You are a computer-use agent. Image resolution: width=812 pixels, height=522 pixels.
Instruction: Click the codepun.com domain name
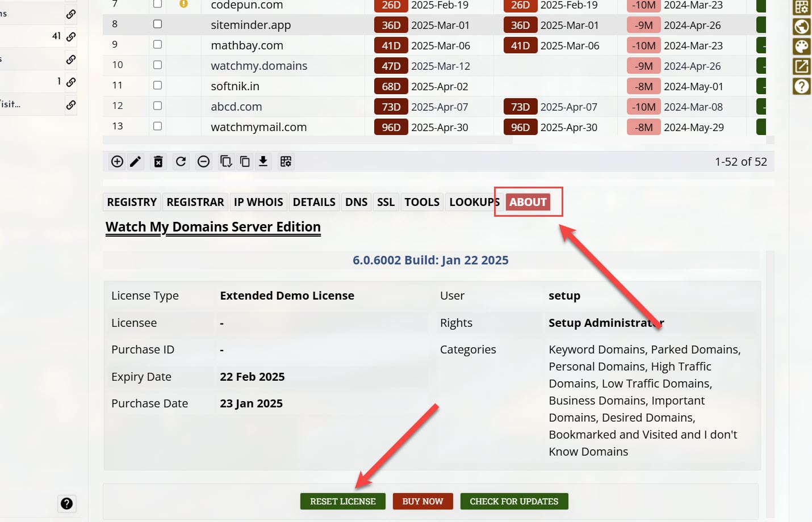(246, 5)
